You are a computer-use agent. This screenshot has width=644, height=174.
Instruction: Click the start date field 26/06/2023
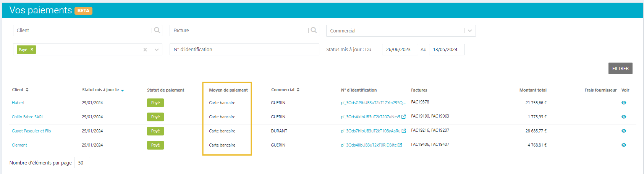point(400,50)
